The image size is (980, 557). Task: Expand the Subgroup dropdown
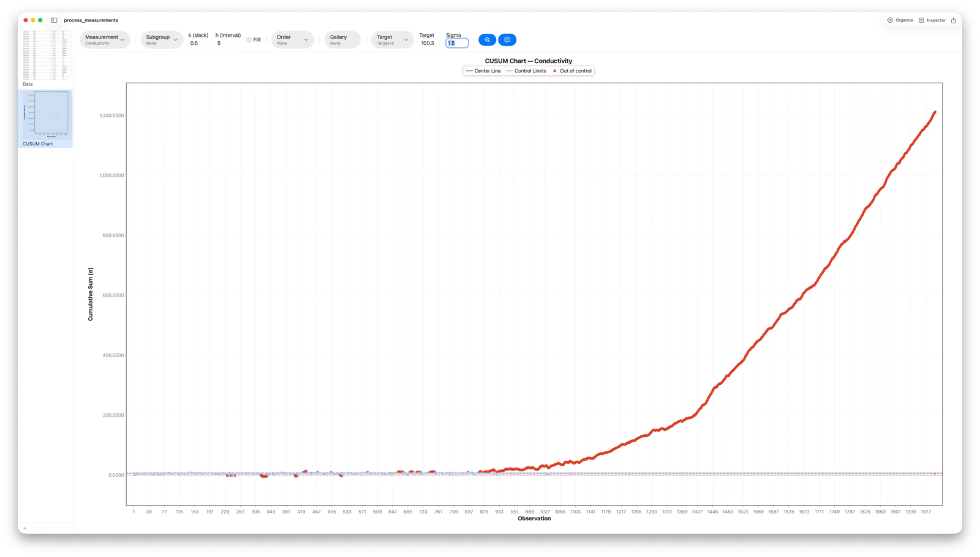click(x=162, y=40)
